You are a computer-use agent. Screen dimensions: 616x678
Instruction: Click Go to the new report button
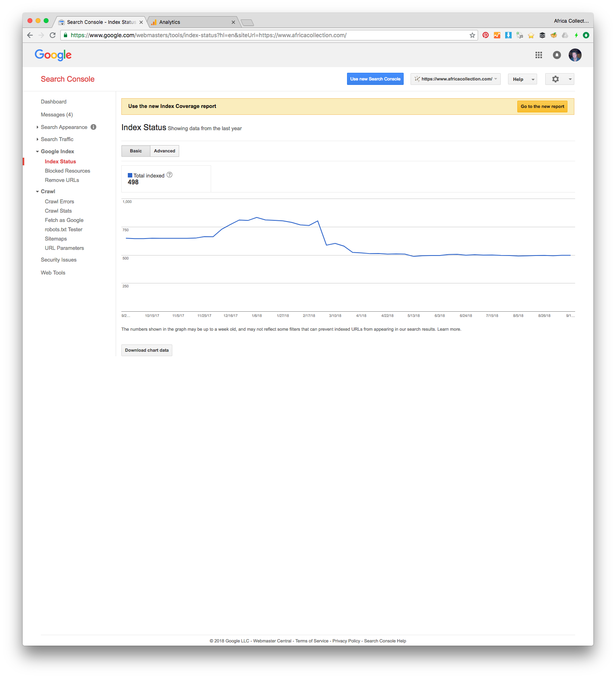click(542, 106)
